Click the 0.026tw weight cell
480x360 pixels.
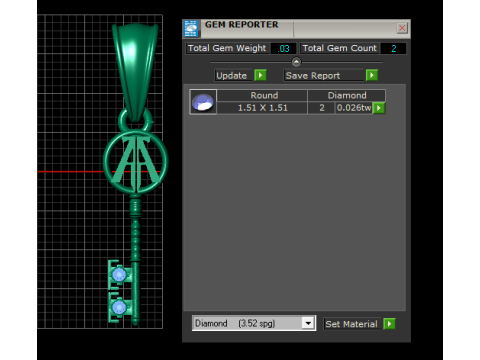click(x=354, y=108)
